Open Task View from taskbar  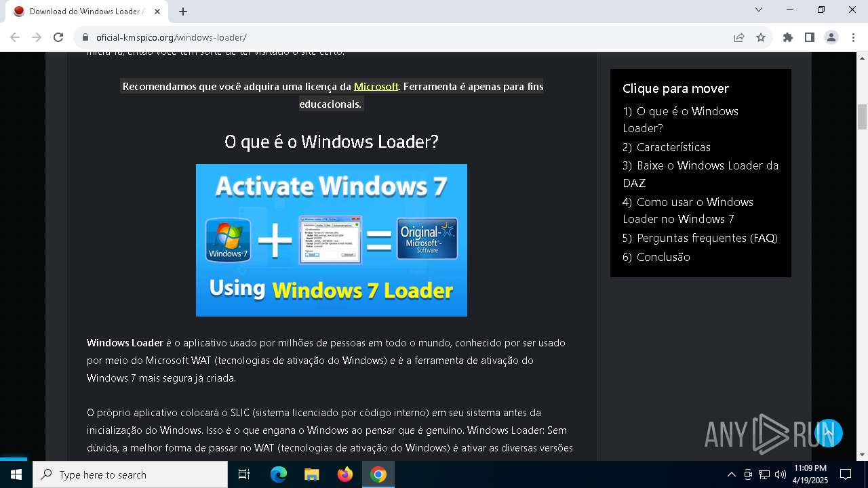244,474
